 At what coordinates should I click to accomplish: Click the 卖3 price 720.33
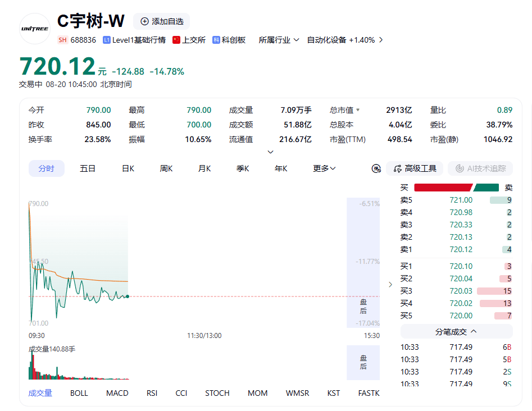(x=461, y=225)
